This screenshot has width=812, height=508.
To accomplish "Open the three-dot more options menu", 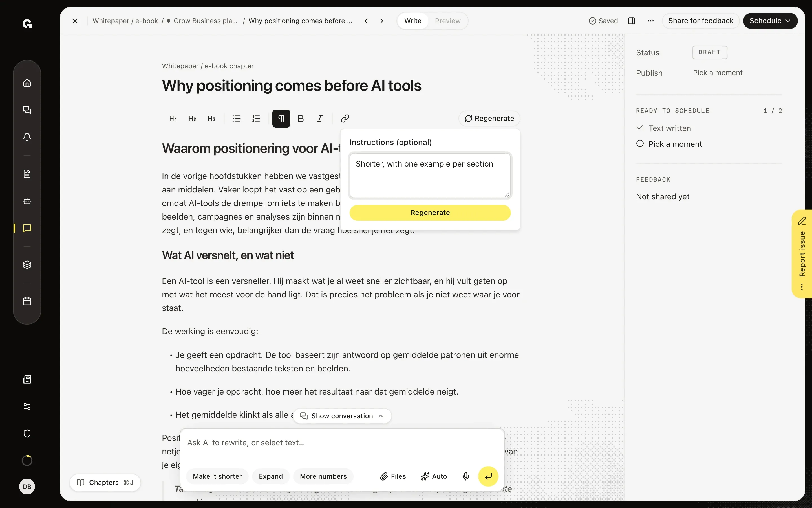I will (651, 21).
